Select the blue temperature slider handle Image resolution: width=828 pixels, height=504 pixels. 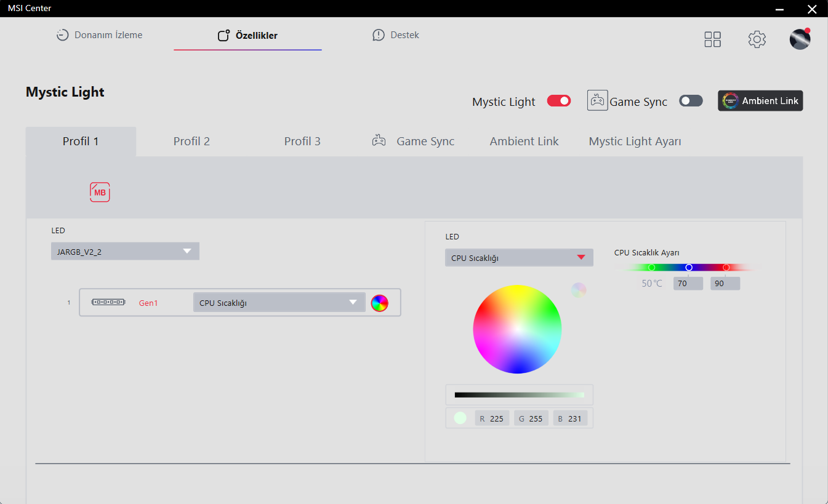pyautogui.click(x=689, y=267)
